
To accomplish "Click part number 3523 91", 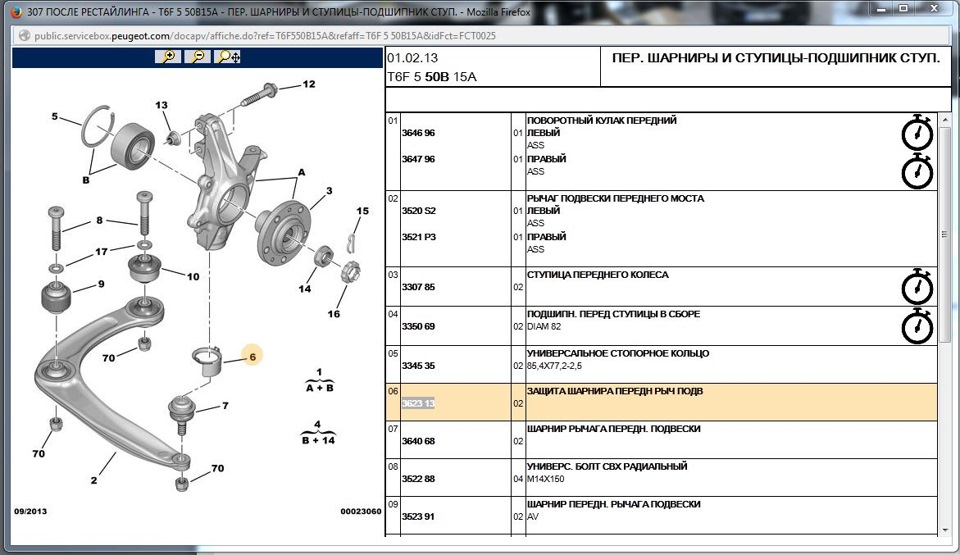I will pos(418,516).
